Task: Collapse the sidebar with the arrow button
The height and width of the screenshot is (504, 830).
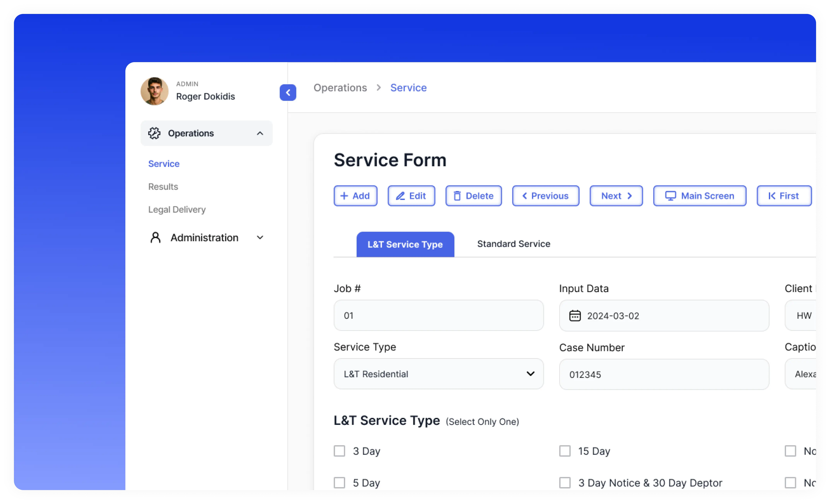Action: 288,93
